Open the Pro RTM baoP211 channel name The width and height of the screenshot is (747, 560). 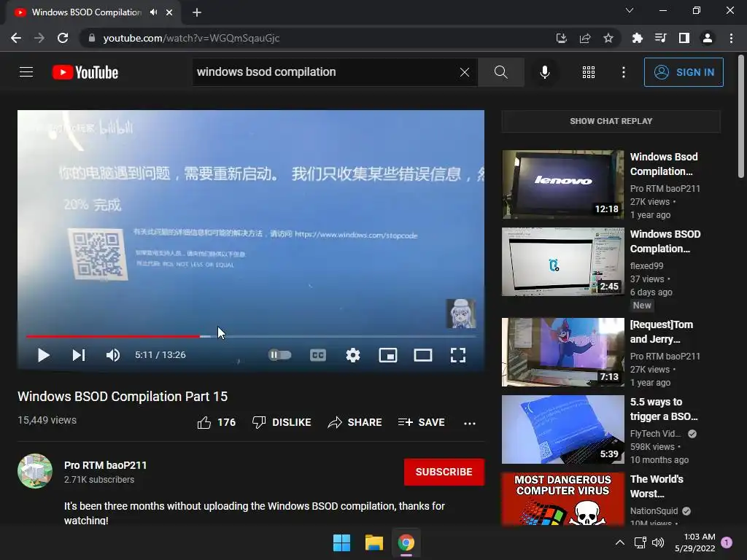click(105, 465)
